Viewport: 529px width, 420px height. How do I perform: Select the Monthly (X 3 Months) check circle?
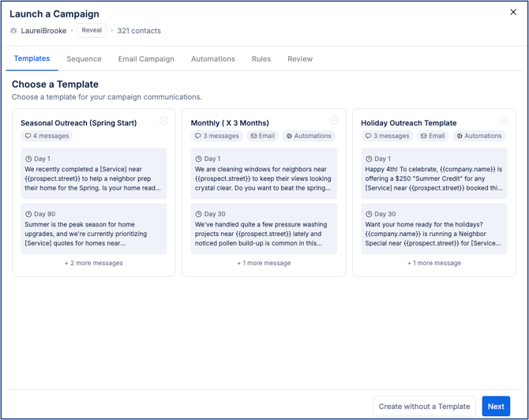click(334, 121)
